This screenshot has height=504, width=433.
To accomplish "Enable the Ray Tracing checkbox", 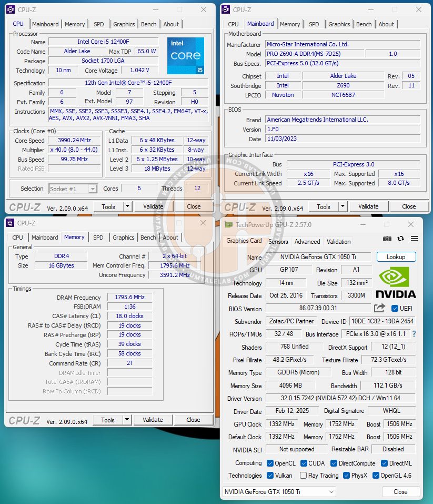I will (303, 476).
